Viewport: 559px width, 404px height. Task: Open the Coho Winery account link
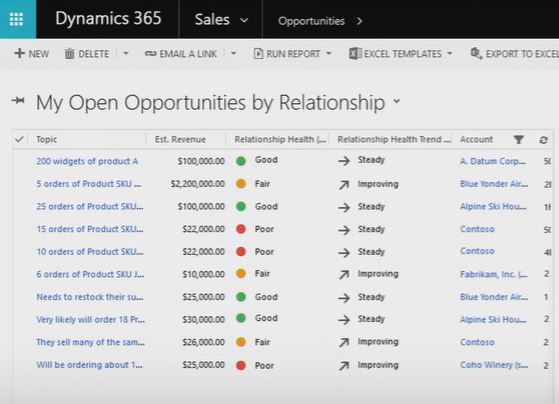(494, 365)
